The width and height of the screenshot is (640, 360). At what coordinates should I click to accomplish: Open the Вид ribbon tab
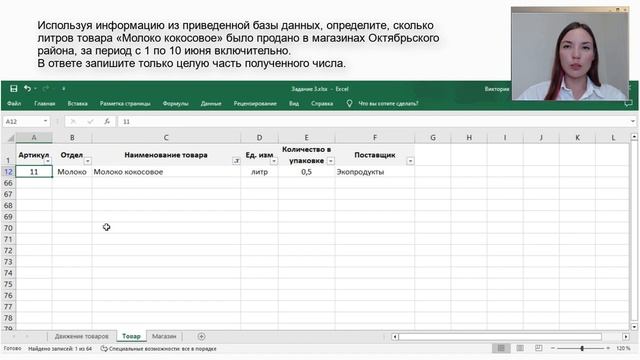pos(294,104)
